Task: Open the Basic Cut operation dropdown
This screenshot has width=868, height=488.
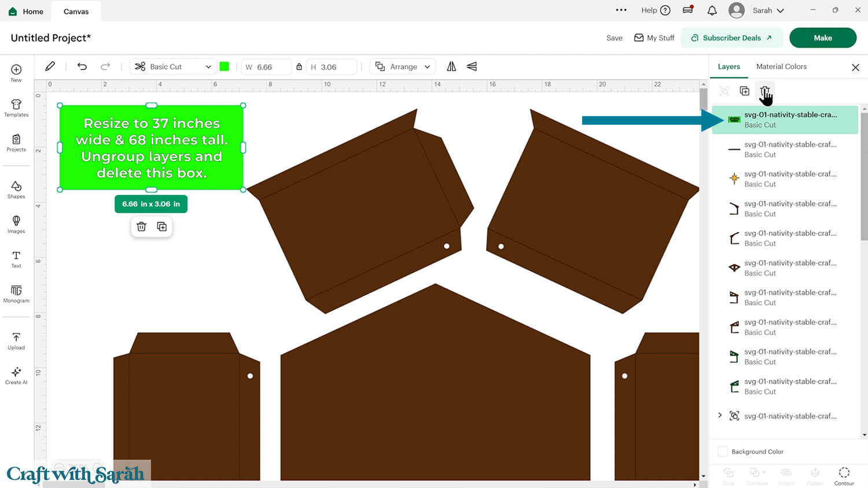Action: (x=173, y=67)
